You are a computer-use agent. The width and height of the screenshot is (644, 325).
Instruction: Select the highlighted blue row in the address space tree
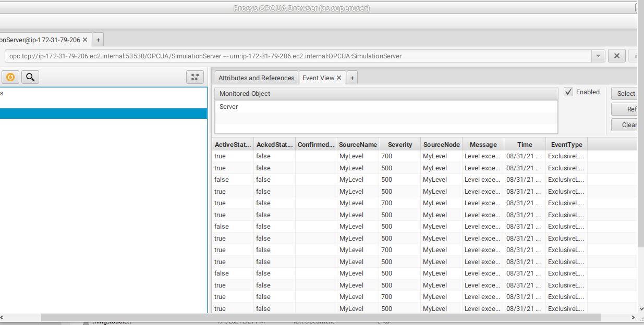click(103, 114)
